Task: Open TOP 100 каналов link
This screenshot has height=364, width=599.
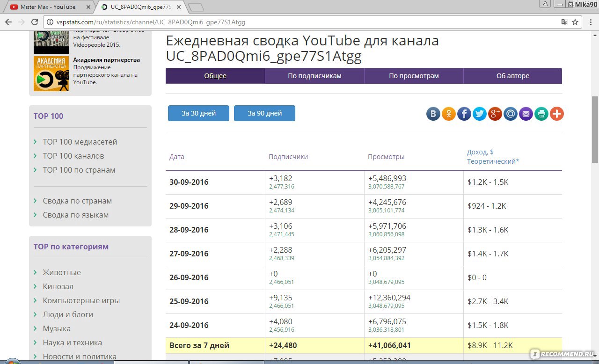Action: coord(73,156)
